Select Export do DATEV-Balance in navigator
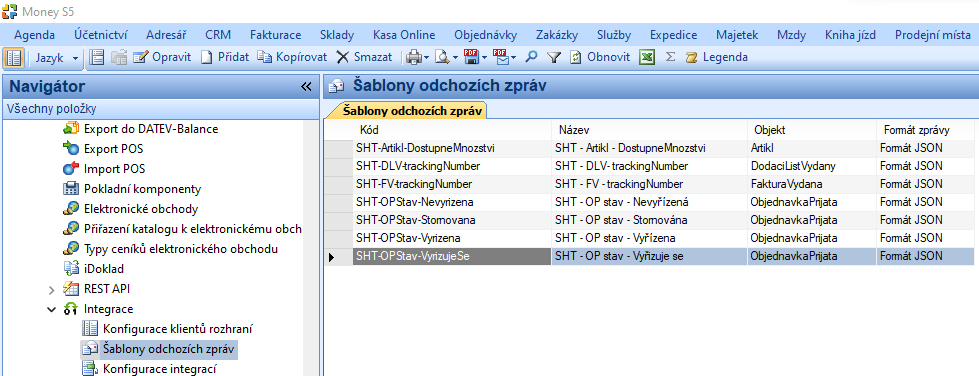Viewport: 979px width, 376px height. point(151,129)
